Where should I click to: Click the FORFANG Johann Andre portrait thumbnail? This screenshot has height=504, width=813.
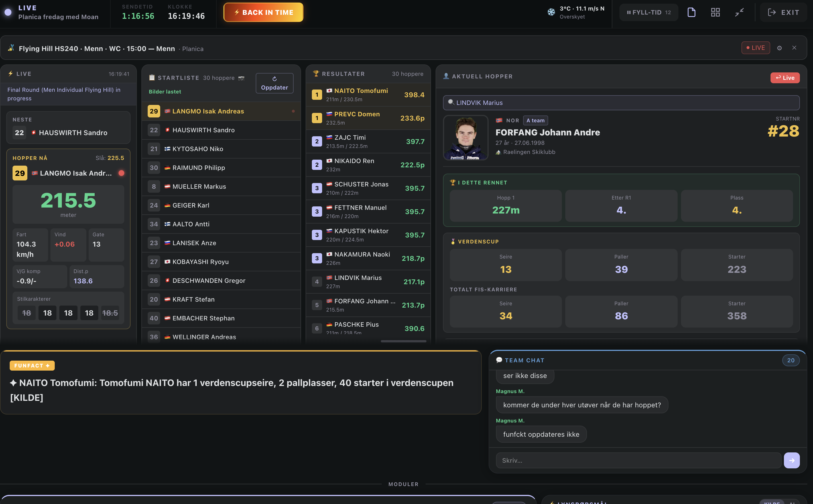[x=466, y=138]
